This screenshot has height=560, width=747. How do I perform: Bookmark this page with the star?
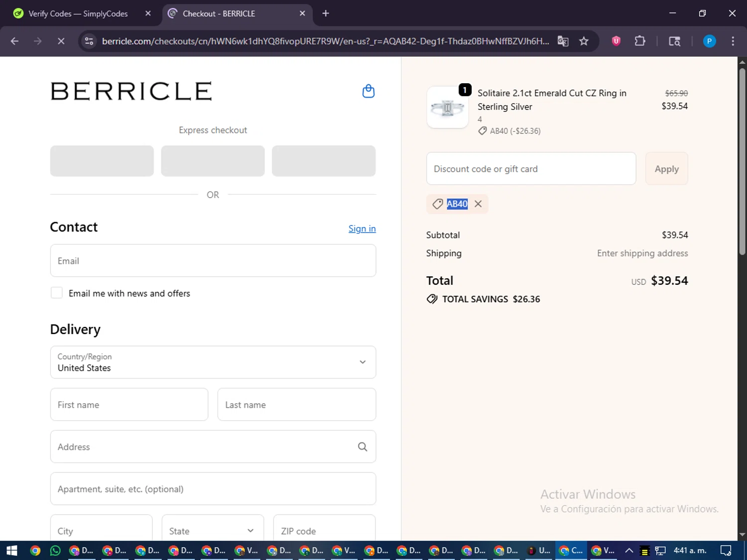(x=584, y=41)
